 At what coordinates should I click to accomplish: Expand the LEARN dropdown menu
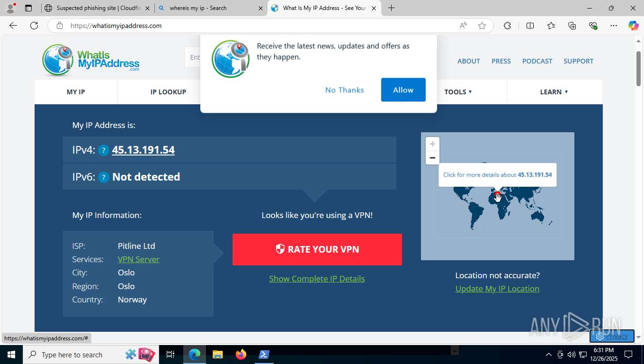click(x=554, y=92)
